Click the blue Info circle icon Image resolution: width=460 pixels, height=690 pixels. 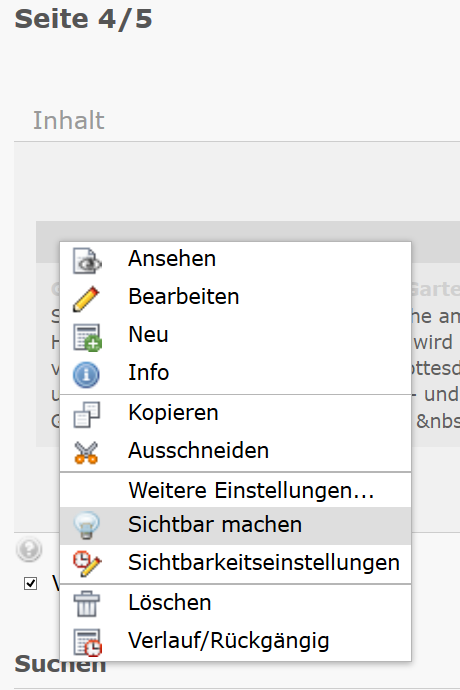(86, 375)
